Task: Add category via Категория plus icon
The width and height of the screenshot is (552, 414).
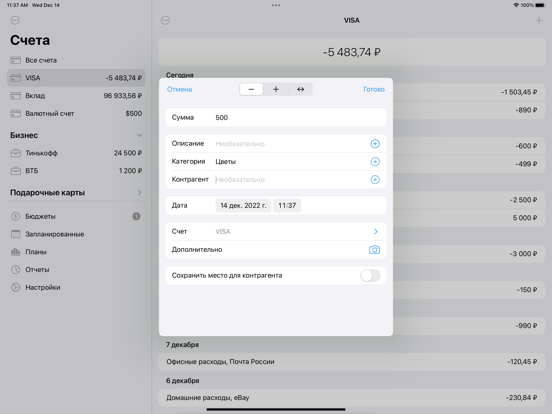Action: [x=375, y=162]
